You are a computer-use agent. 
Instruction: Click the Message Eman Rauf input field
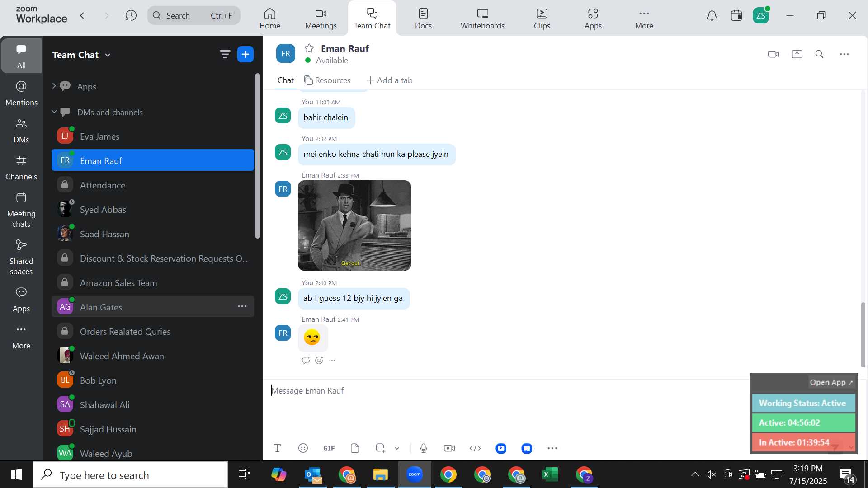tap(506, 391)
